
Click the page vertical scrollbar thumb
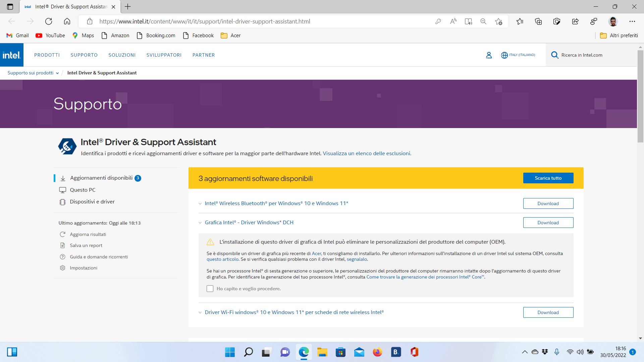click(640, 97)
